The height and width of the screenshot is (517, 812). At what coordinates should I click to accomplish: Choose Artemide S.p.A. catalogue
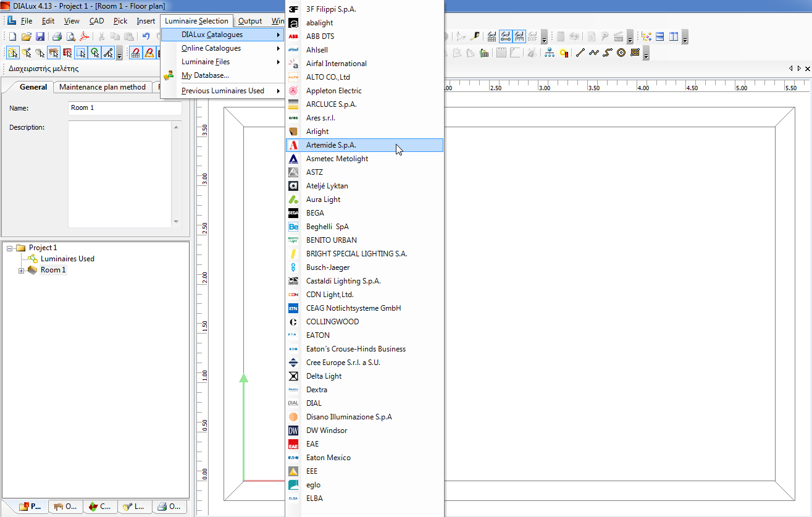click(364, 145)
